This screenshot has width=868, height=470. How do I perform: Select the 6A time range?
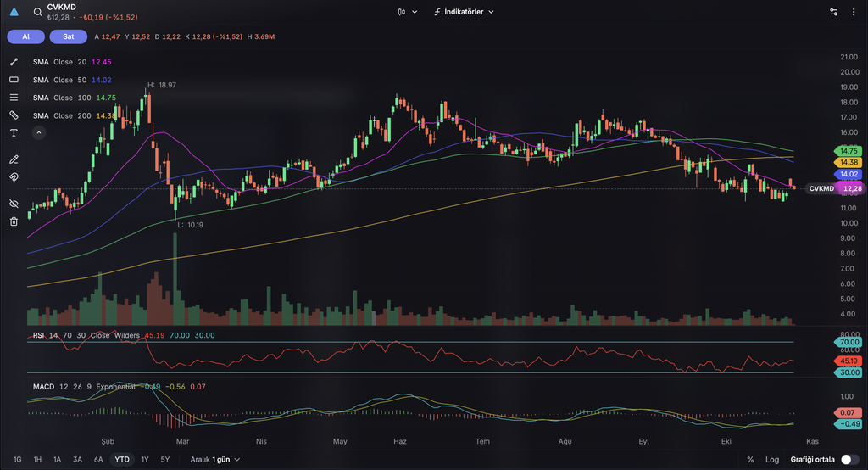tap(98, 460)
